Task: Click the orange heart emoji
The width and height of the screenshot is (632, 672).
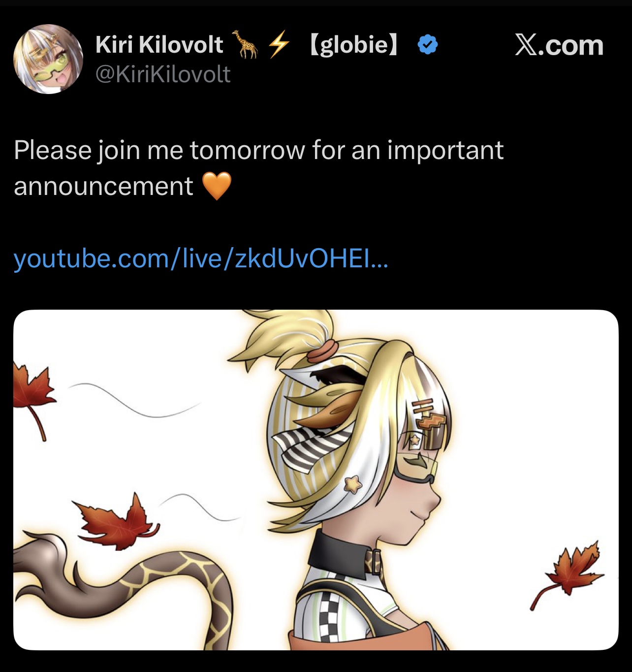Action: (217, 186)
